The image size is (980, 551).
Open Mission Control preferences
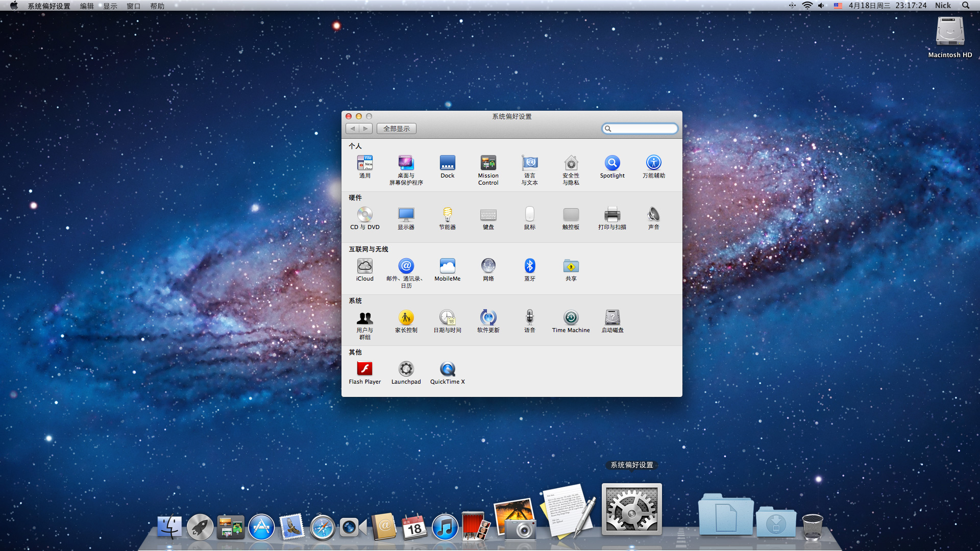pyautogui.click(x=488, y=163)
